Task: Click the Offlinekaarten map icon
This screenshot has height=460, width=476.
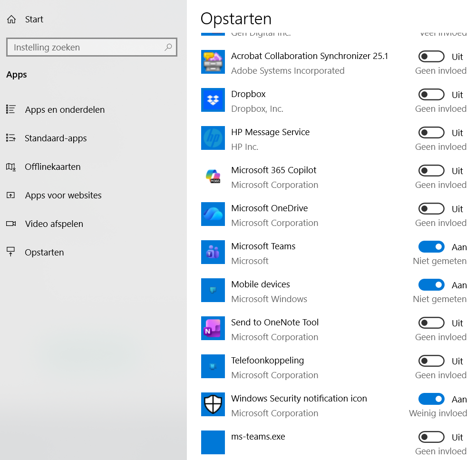Action: point(10,166)
